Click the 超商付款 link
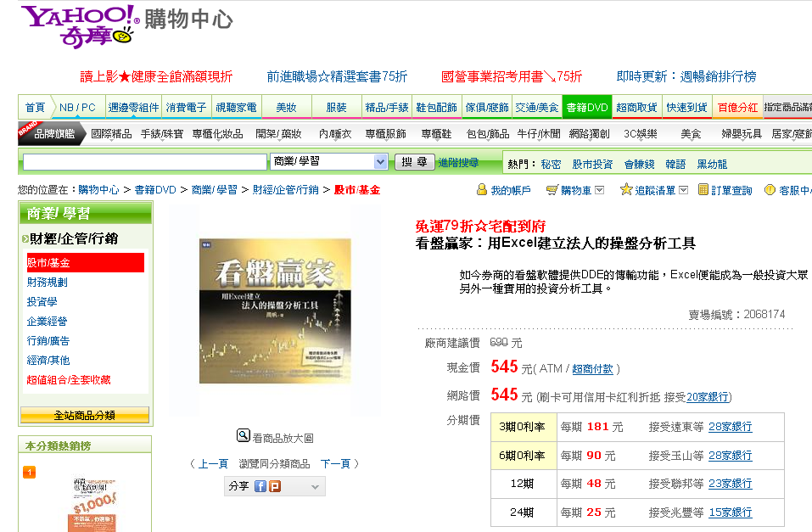The height and width of the screenshot is (532, 812). [592, 369]
